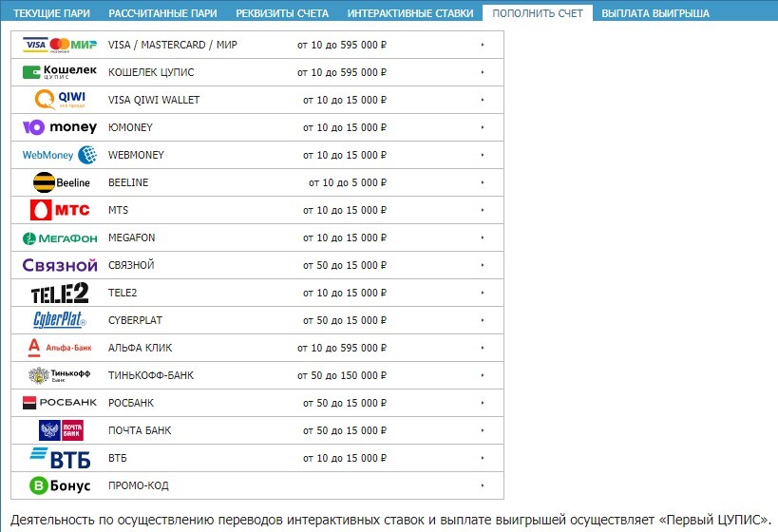Click the Кошелек ЦУПИС logo
Viewport: 778px width, 532px height.
point(60,72)
